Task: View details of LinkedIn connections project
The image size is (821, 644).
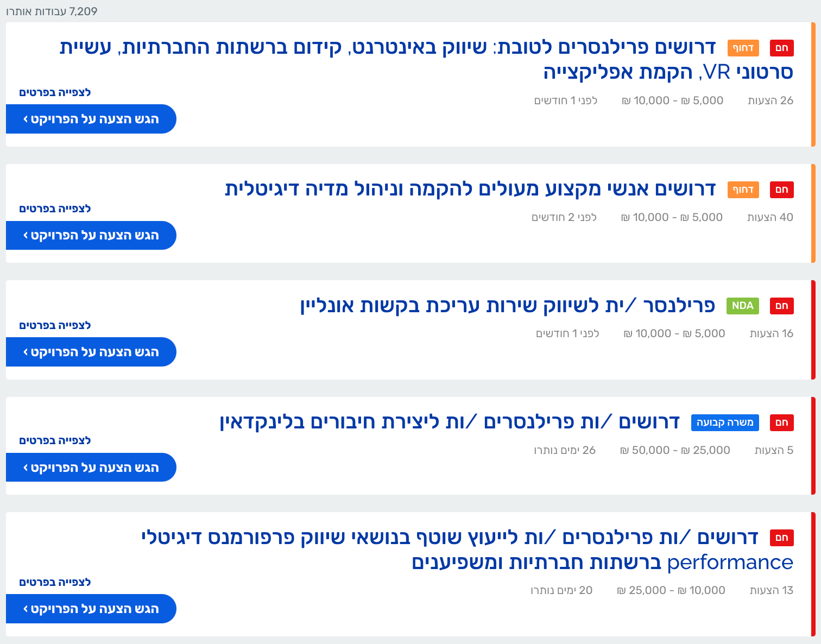Action: coord(55,440)
